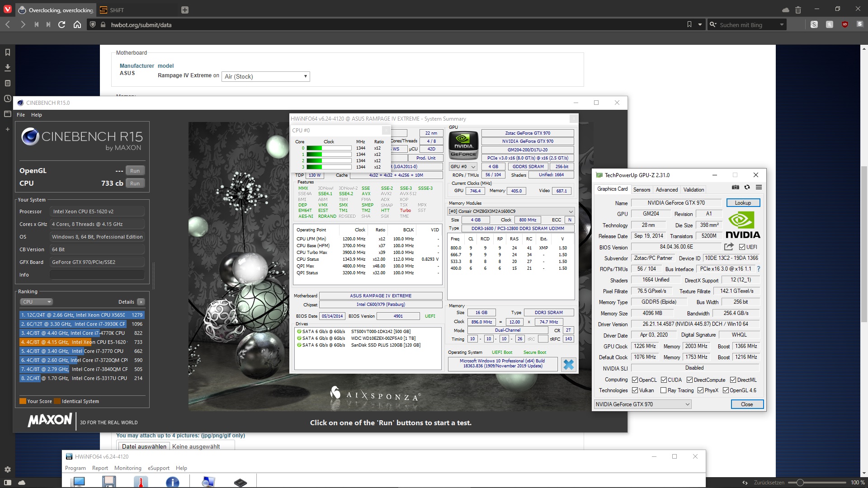Click the Bus Interface question mark
Screen dimensions: 868x488
click(759, 269)
